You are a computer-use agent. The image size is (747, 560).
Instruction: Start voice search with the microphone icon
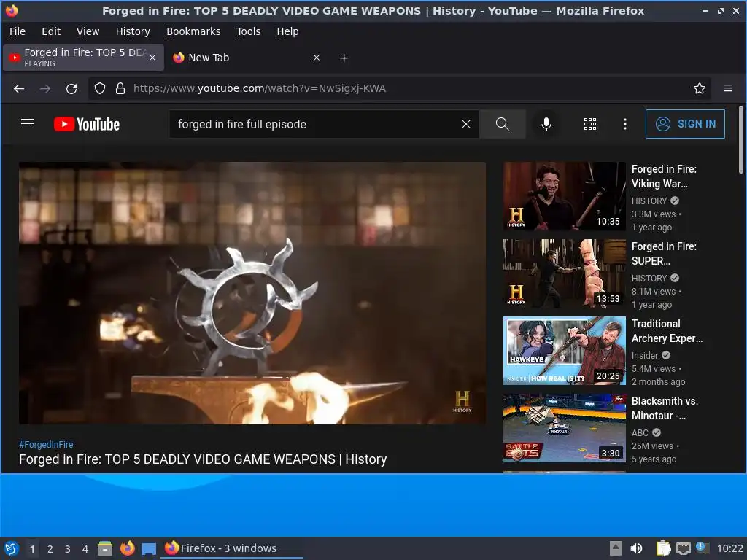tap(546, 124)
